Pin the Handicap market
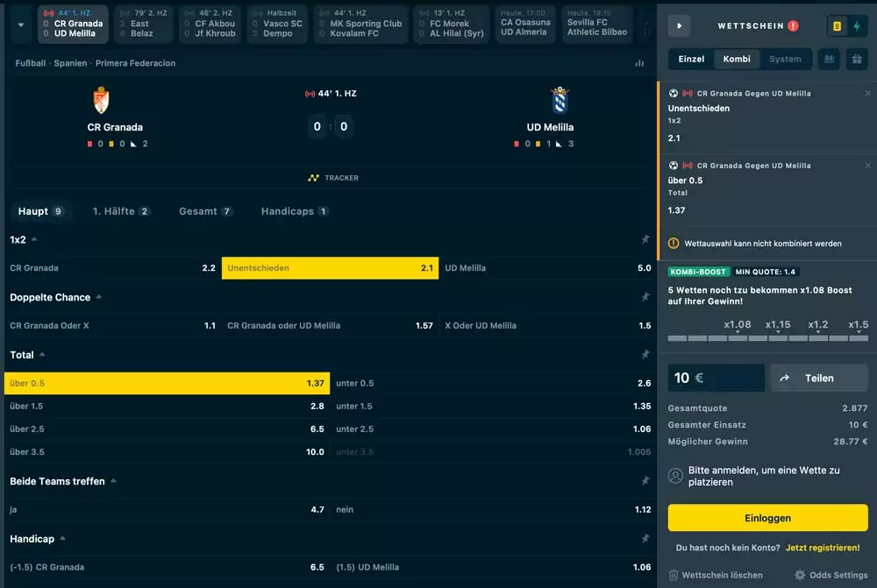This screenshot has height=588, width=877. point(645,538)
